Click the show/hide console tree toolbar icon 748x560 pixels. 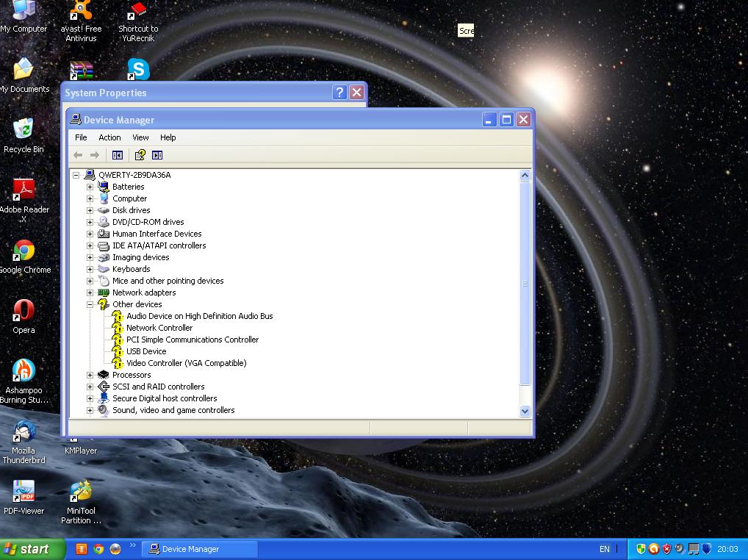(x=117, y=155)
